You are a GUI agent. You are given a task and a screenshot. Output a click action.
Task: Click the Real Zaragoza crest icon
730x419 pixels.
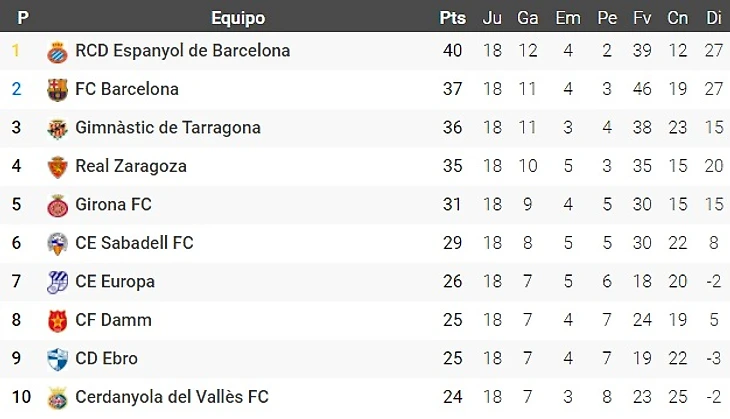click(x=57, y=167)
